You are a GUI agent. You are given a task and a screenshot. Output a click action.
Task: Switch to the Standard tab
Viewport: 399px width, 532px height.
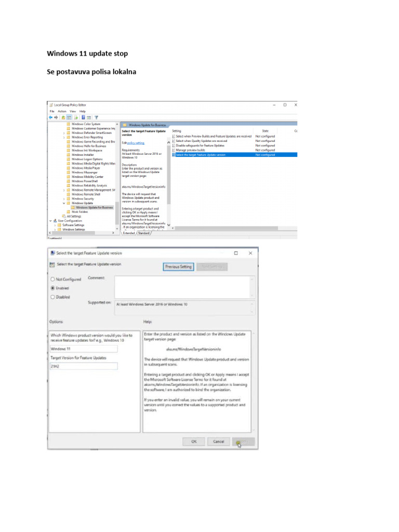(x=144, y=233)
